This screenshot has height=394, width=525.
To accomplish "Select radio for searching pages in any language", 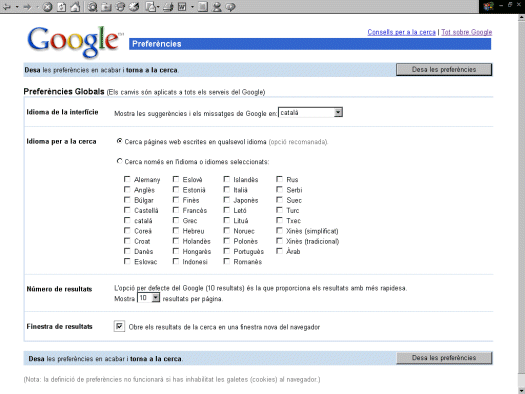I will click(119, 141).
